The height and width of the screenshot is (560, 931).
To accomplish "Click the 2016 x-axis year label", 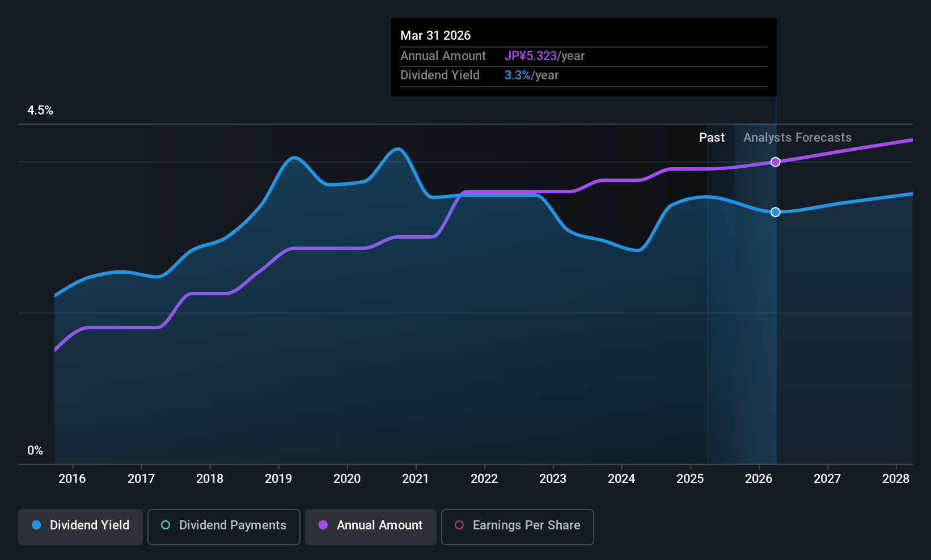I will click(72, 479).
